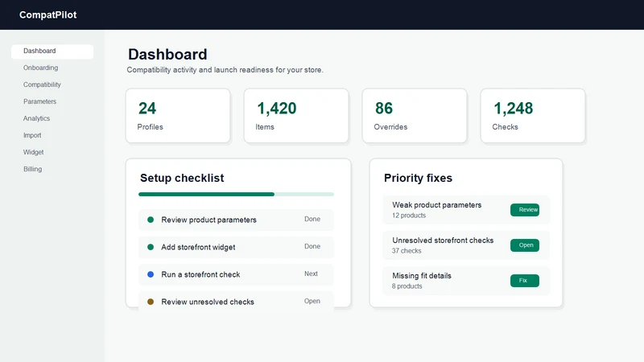
Task: Click Unresolved storefront checks title
Action: coord(443,240)
